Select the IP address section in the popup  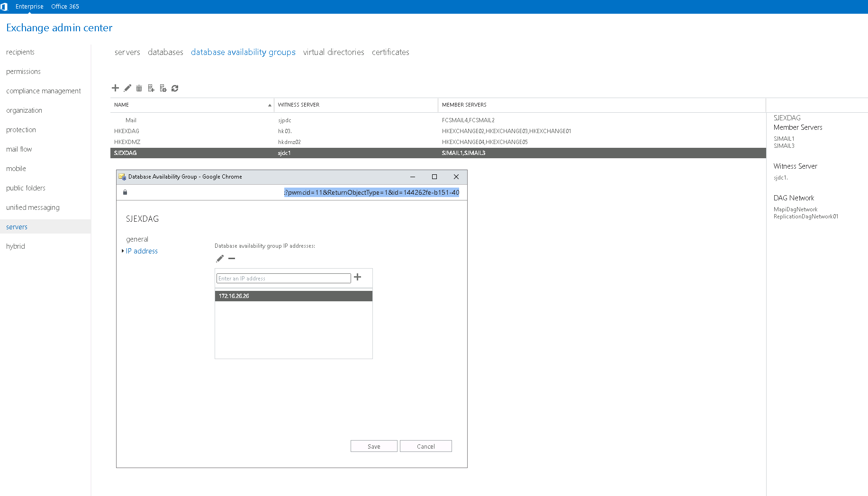click(x=142, y=251)
